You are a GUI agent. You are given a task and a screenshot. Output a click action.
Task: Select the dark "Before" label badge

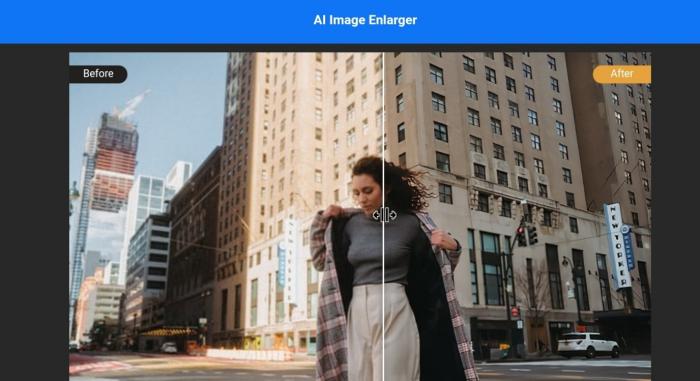(98, 74)
